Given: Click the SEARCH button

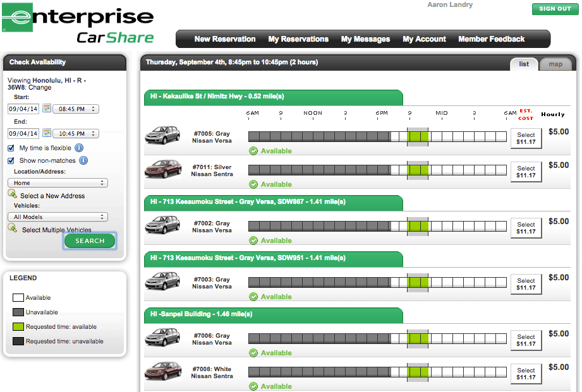Looking at the screenshot, I should [89, 241].
